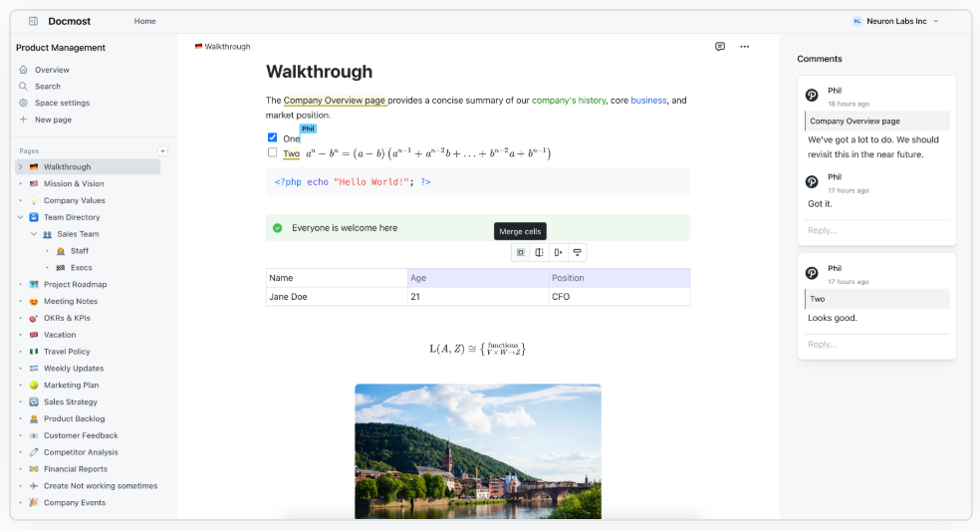The height and width of the screenshot is (531, 980).
Task: Click the L(A,Z) math formula block
Action: coord(478,349)
